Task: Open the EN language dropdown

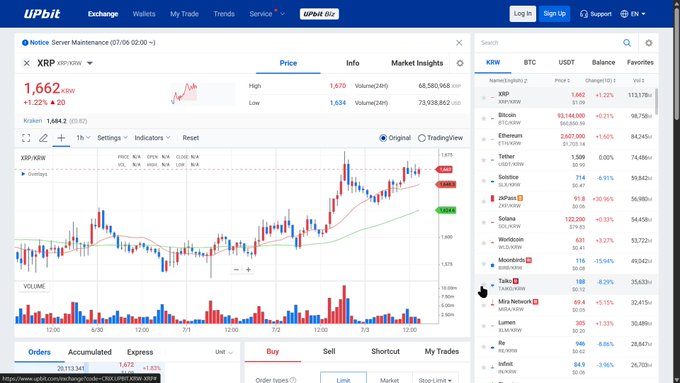Action: pyautogui.click(x=633, y=14)
